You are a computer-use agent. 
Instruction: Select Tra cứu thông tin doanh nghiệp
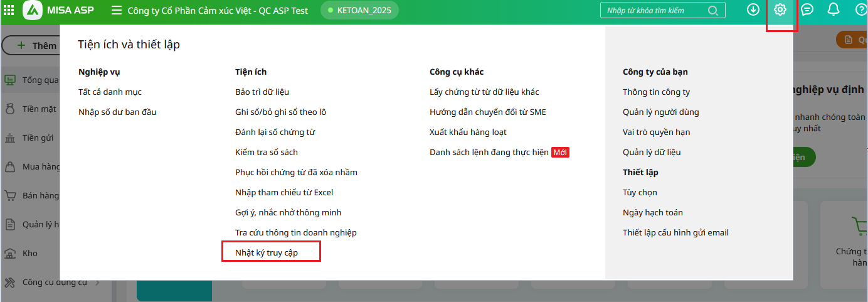(296, 232)
